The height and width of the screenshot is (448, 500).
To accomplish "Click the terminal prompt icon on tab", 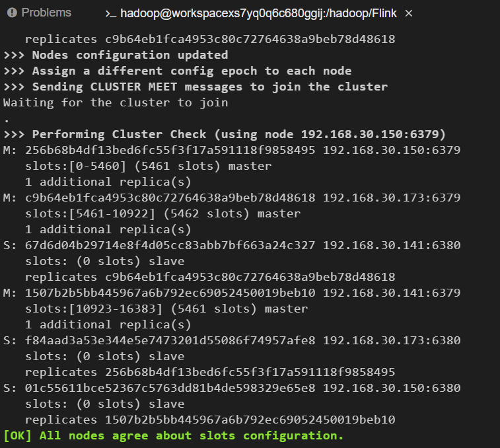I will click(x=111, y=14).
